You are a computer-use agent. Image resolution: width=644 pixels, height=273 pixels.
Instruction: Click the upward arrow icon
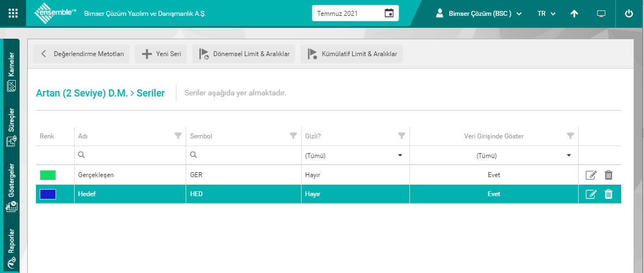(574, 14)
